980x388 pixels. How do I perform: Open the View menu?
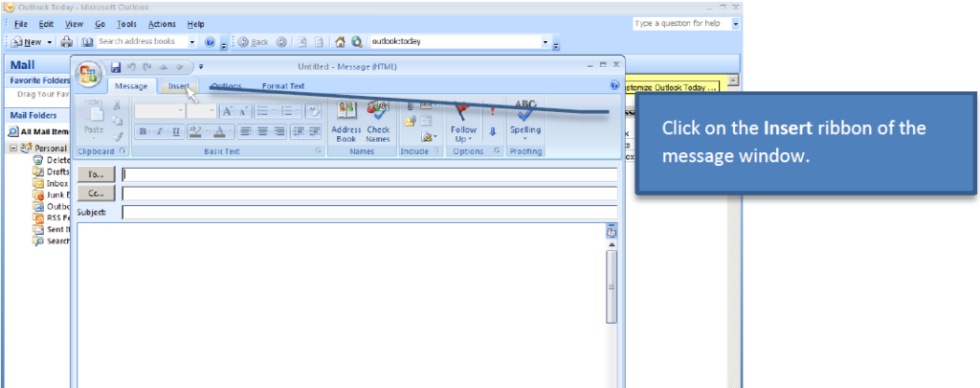(74, 24)
